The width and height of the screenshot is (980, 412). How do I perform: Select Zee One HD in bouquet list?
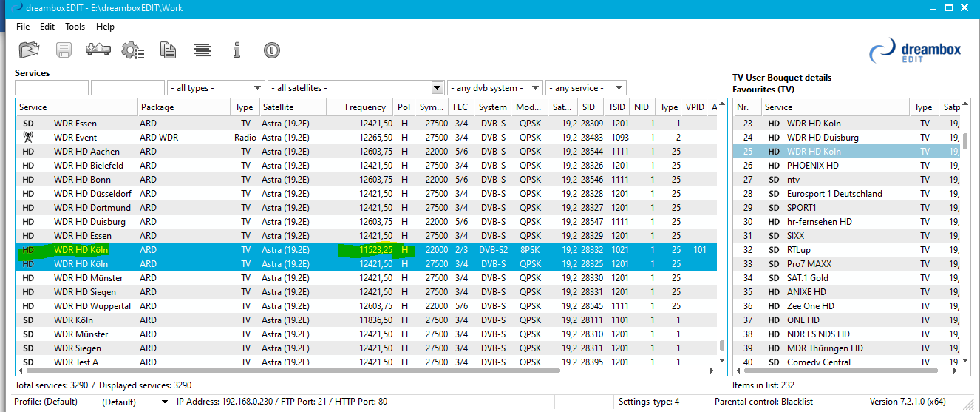[847, 306]
